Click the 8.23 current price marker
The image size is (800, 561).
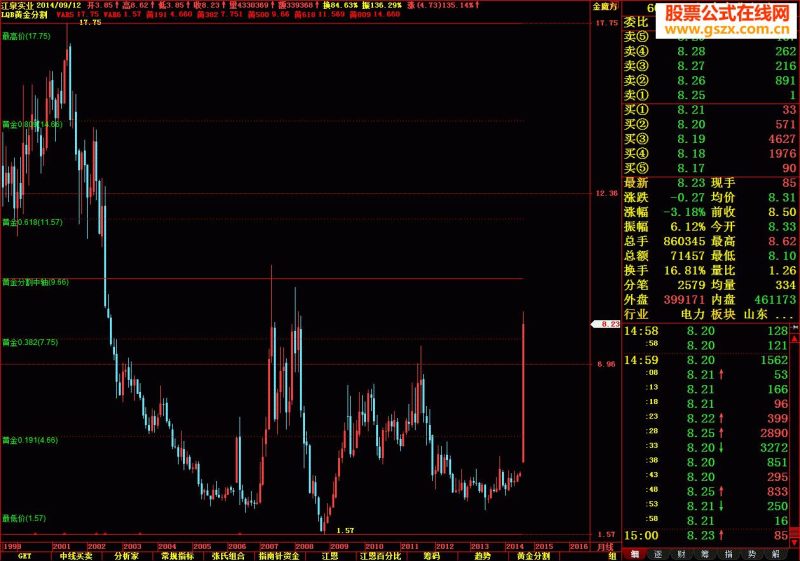(606, 324)
